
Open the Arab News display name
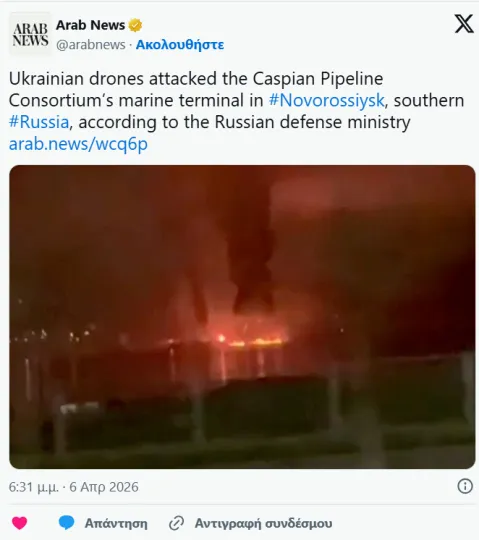(90, 25)
